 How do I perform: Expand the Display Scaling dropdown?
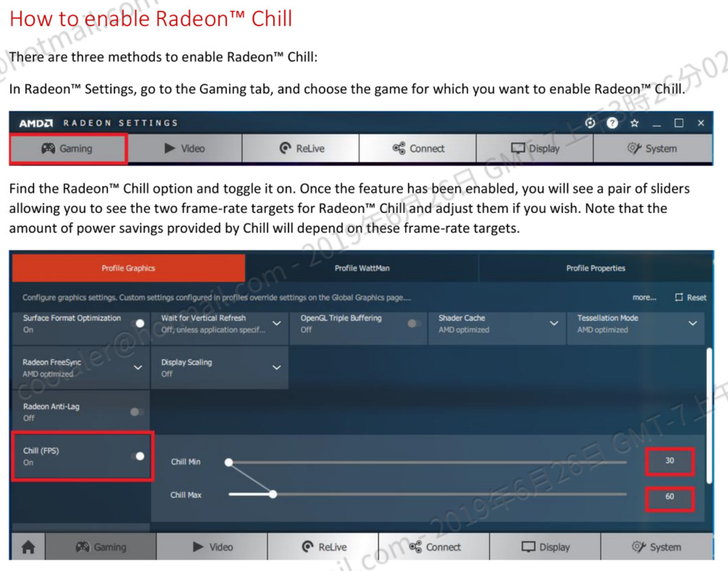pyautogui.click(x=276, y=367)
